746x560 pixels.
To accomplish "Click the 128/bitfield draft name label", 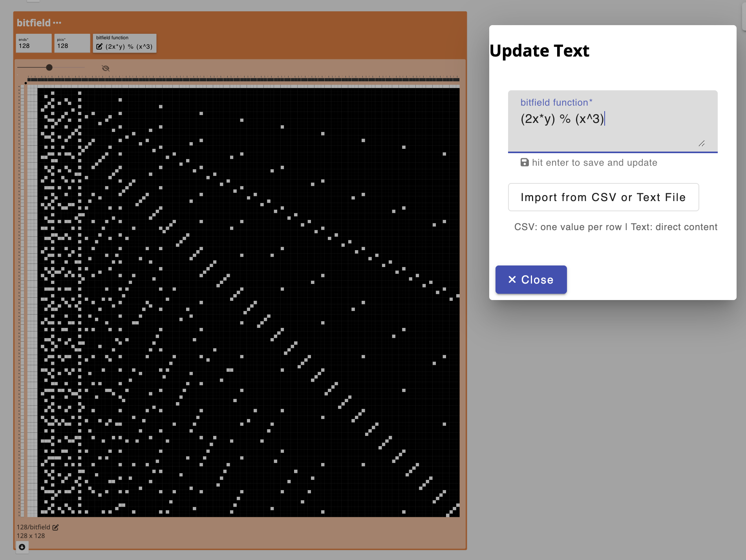I will (x=33, y=527).
